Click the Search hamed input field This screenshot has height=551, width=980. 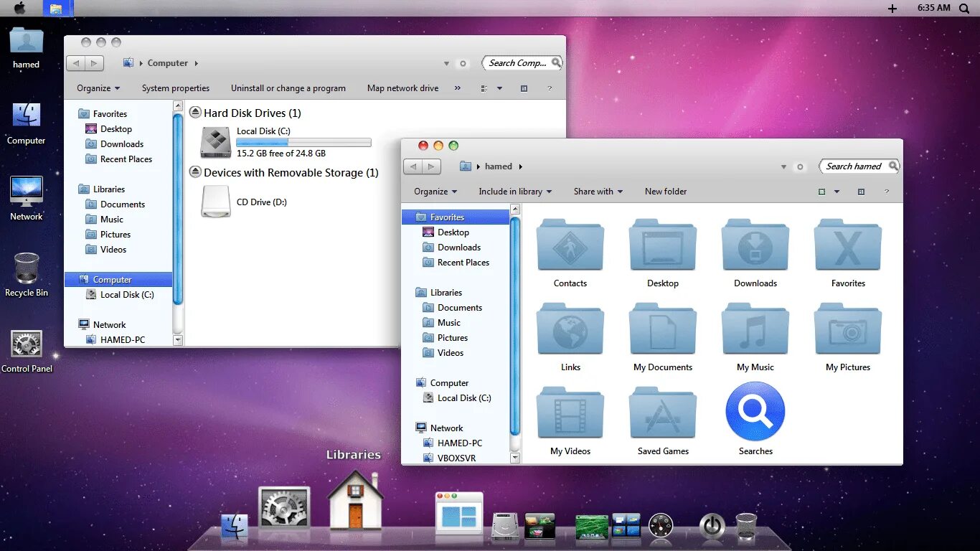tap(859, 166)
